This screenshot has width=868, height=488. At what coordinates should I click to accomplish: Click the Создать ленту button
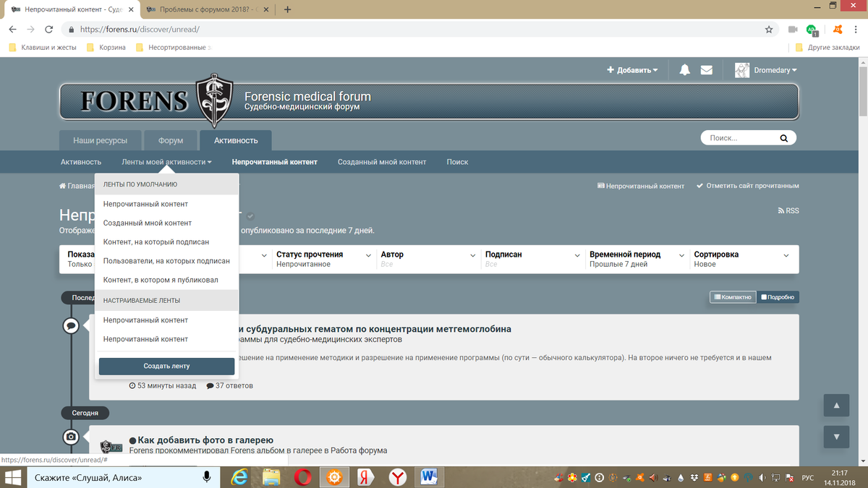pos(166,366)
